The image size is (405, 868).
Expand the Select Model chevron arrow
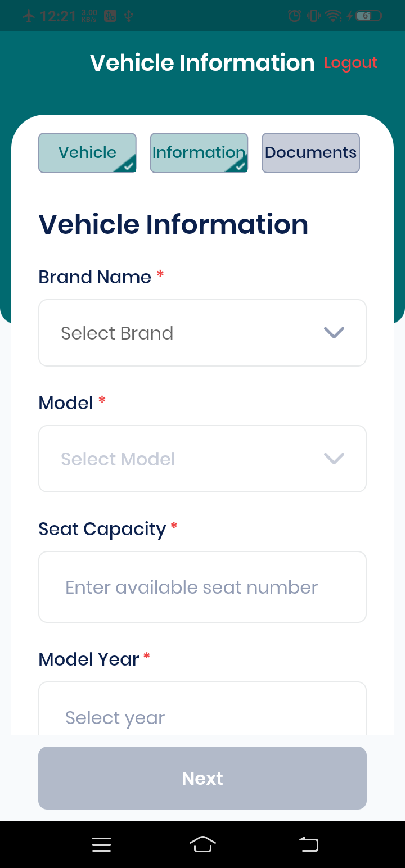(x=334, y=459)
